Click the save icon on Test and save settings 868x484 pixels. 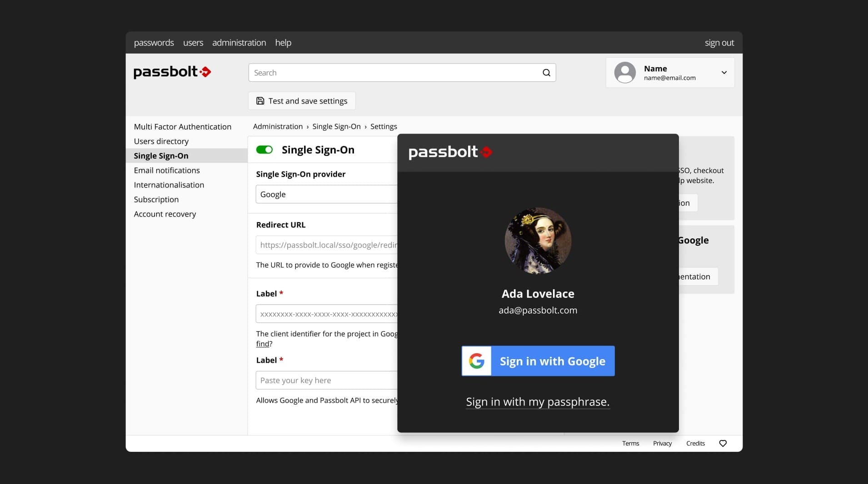tap(260, 101)
